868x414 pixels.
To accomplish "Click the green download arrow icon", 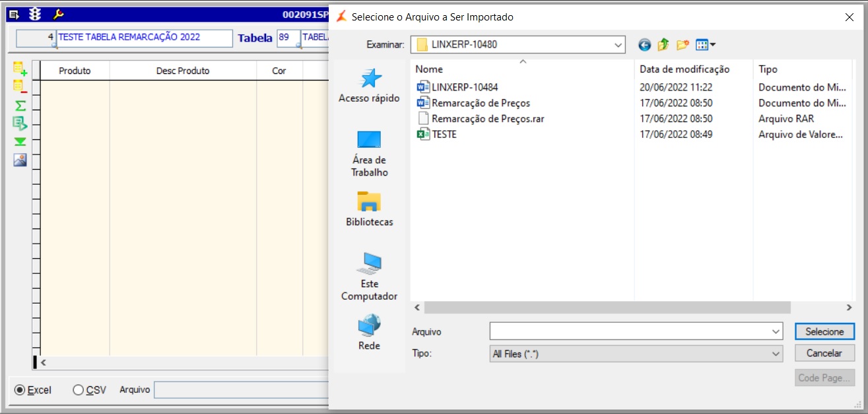I will click(x=20, y=141).
